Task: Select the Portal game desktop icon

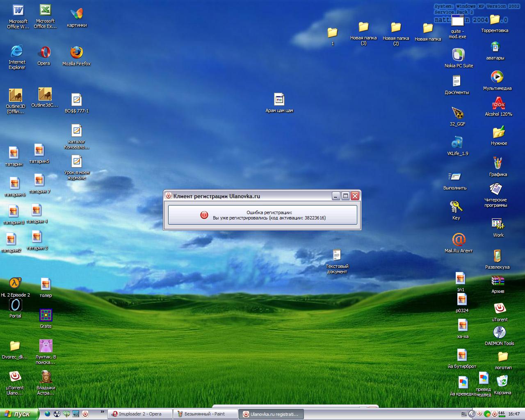Action: click(x=15, y=306)
